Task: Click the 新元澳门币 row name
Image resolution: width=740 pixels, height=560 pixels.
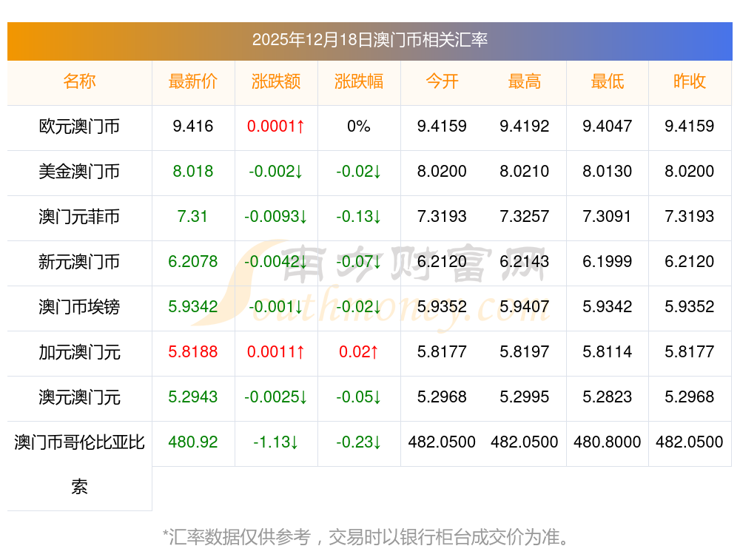Action: [x=79, y=262]
